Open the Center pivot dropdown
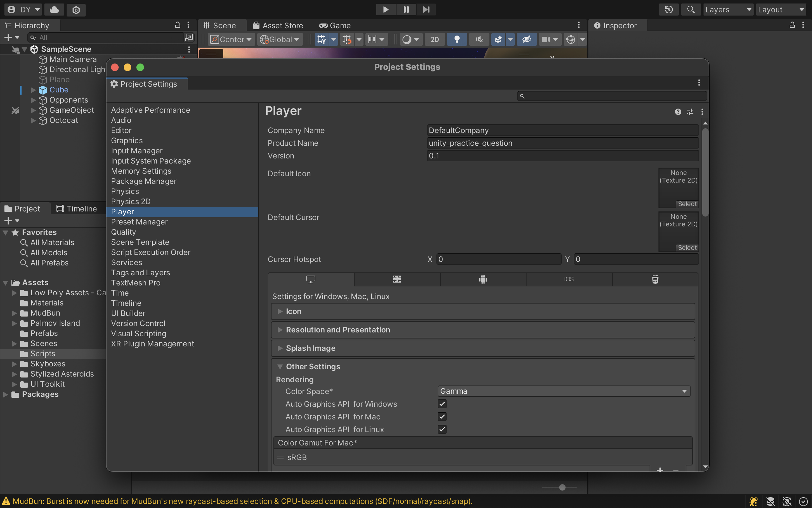This screenshot has width=812, height=508. click(231, 39)
